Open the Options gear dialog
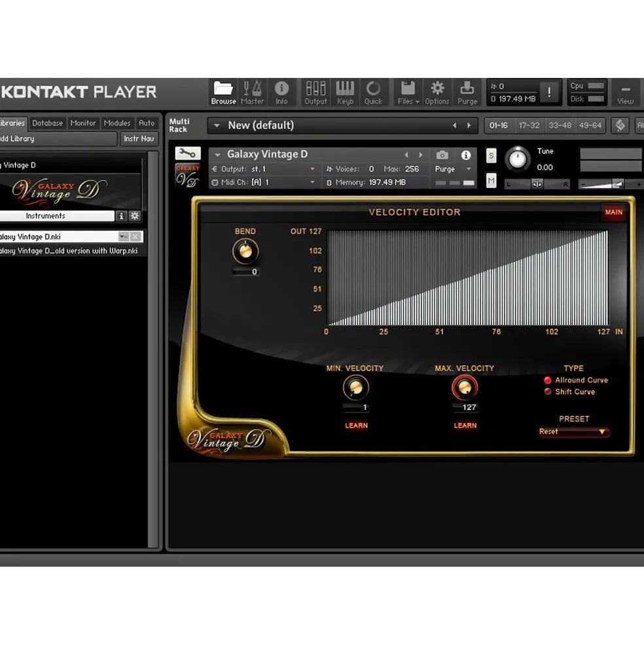This screenshot has height=645, width=644. [x=437, y=93]
